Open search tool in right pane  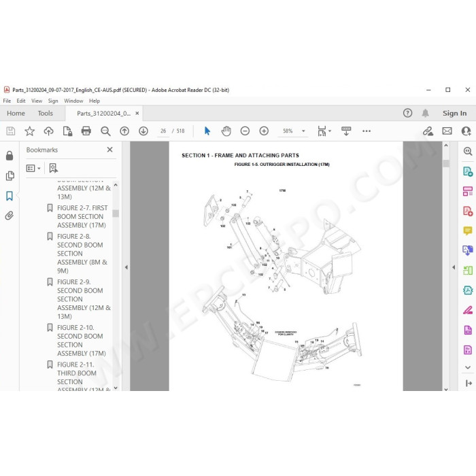point(468,151)
